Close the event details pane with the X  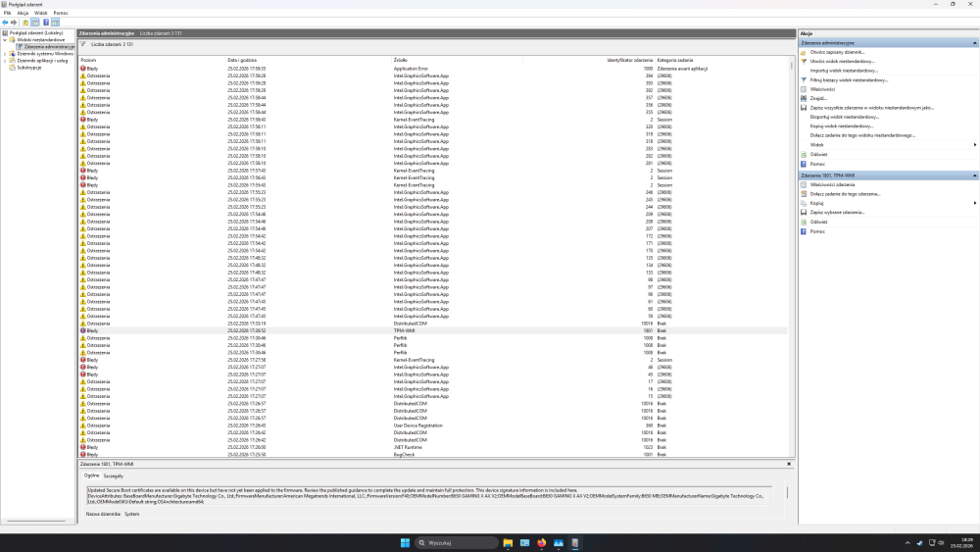(789, 464)
